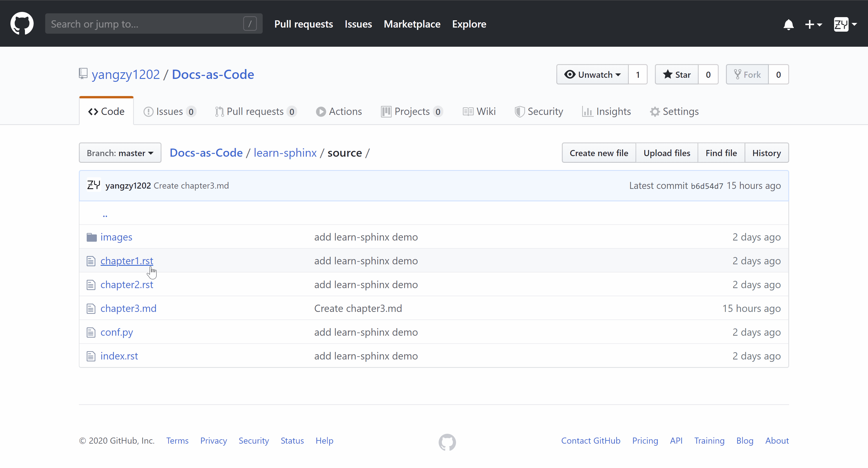
Task: Open chapter3.md file
Action: (x=128, y=308)
